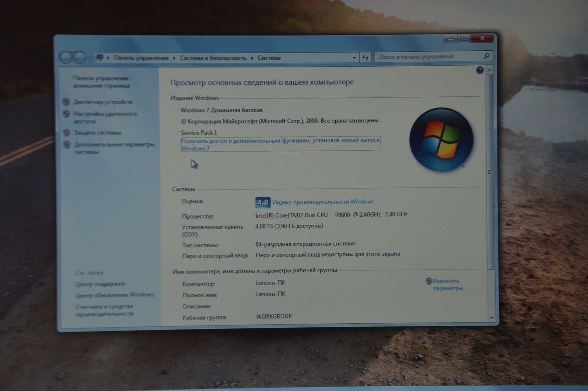Image resolution: width=588 pixels, height=391 pixels.
Task: Click the text Windows 7 Домашняя базовая
Action: (x=222, y=110)
